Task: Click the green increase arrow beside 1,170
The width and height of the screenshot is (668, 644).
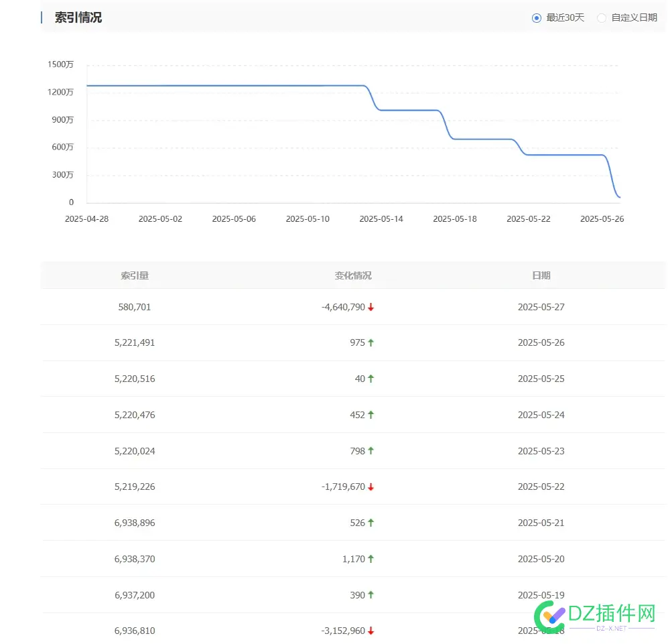Action: coord(371,559)
